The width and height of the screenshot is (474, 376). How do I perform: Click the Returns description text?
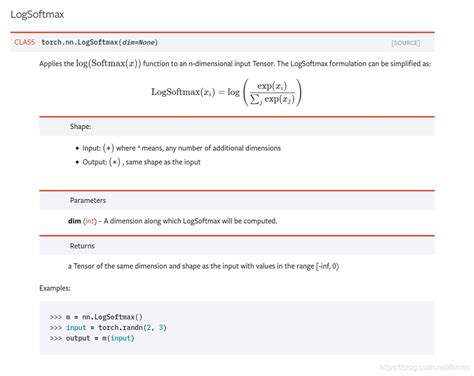coord(203,266)
